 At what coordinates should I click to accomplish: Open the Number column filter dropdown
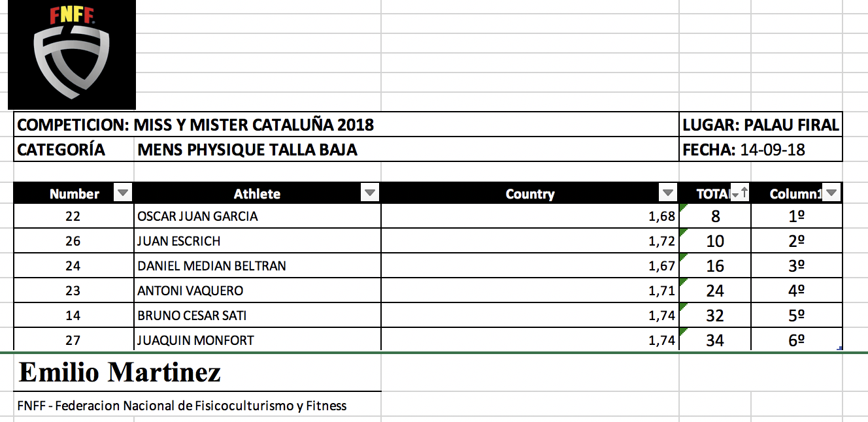[123, 193]
